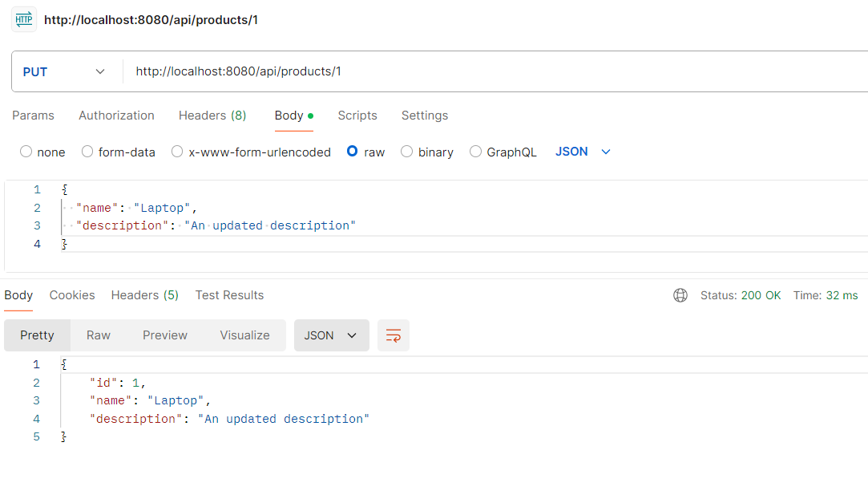Open the response JSON format dropdown
Screen dimensions: 868x491
tap(331, 335)
